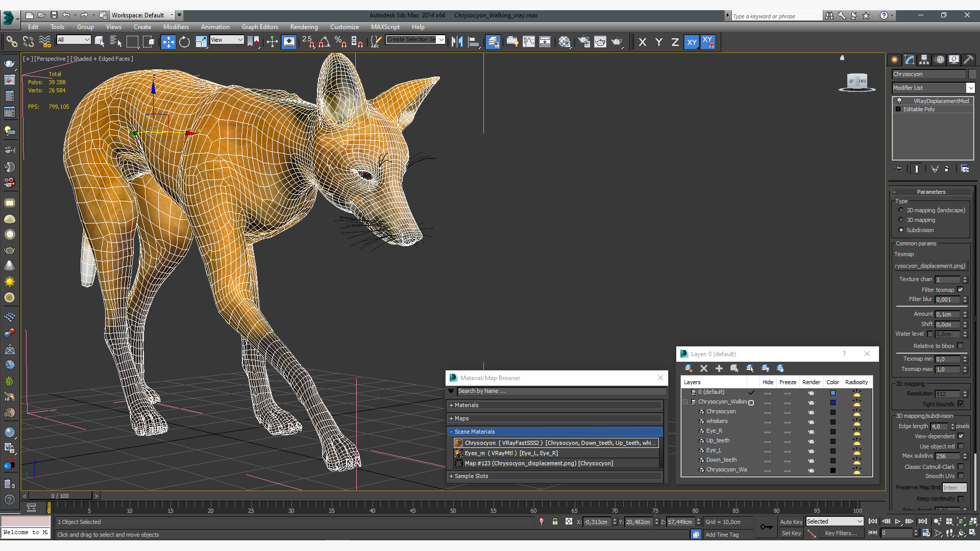Open Create Selection Set dropdown
980x551 pixels.
click(442, 39)
